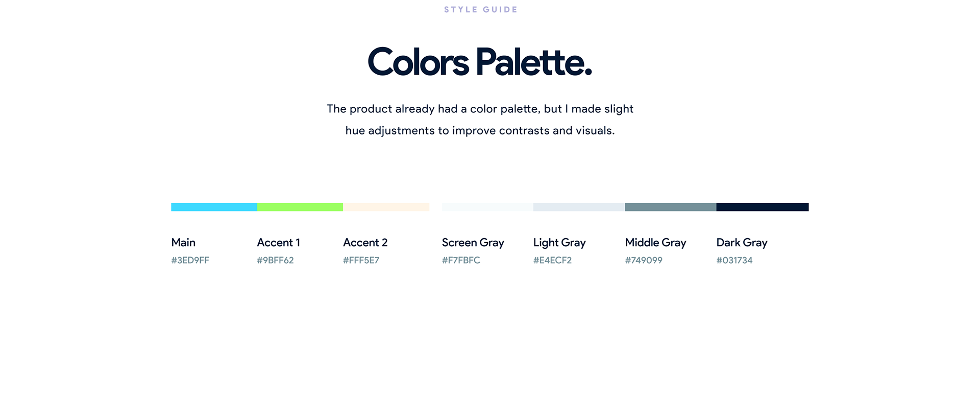Choose the Middle Gray color bar
This screenshot has height=394, width=980.
[671, 207]
